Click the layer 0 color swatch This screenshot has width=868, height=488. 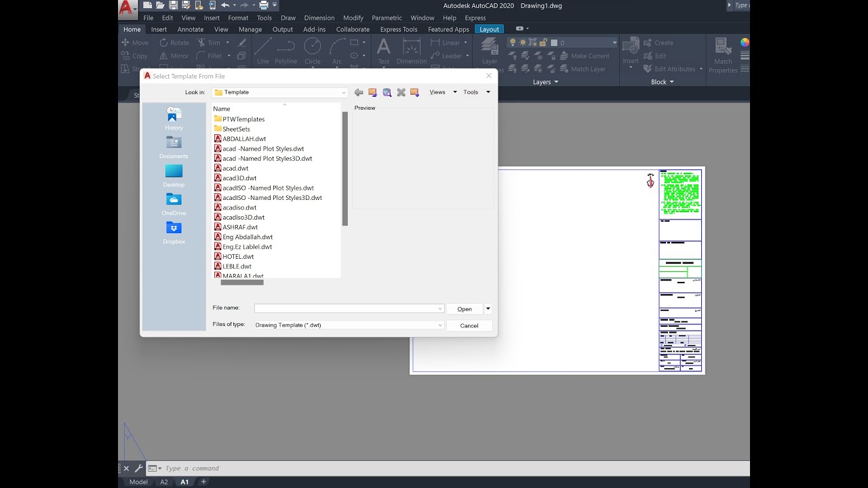click(554, 43)
